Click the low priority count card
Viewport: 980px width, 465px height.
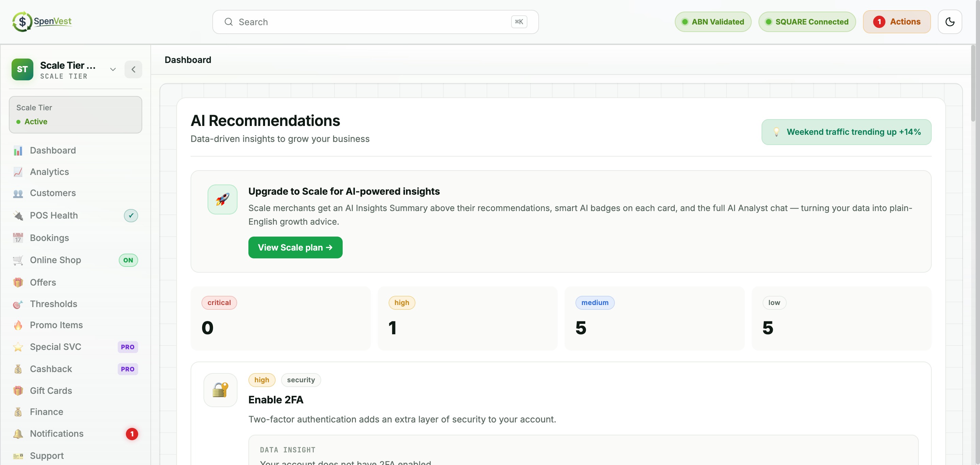(x=842, y=319)
